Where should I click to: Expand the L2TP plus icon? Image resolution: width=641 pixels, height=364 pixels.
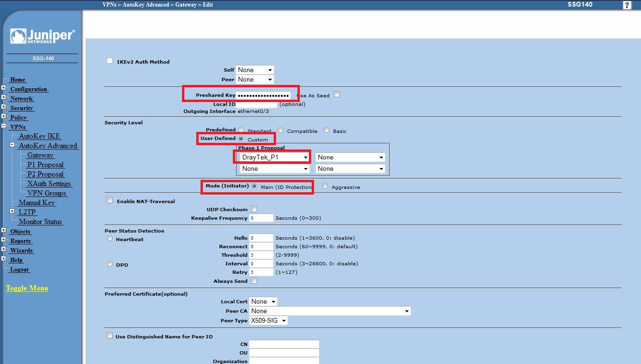click(x=12, y=212)
